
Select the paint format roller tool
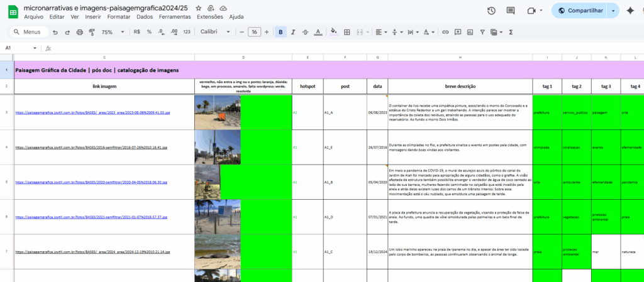[x=92, y=32]
